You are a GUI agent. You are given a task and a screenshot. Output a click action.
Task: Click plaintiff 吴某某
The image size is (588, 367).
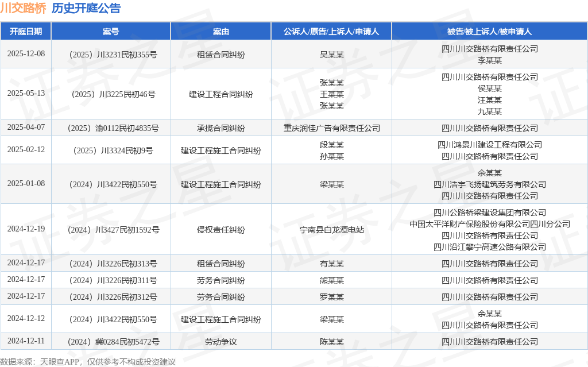[x=331, y=55]
